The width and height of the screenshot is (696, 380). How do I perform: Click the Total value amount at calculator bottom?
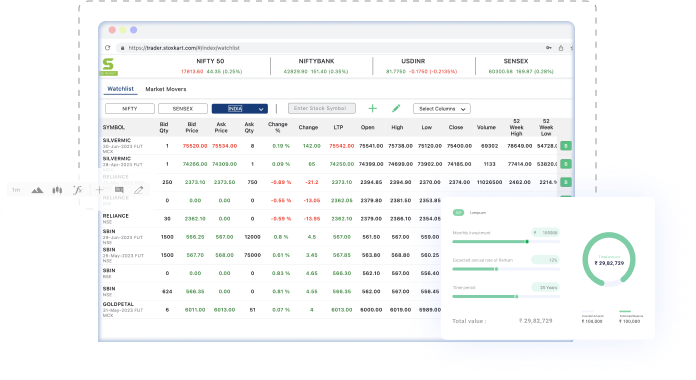(536, 321)
